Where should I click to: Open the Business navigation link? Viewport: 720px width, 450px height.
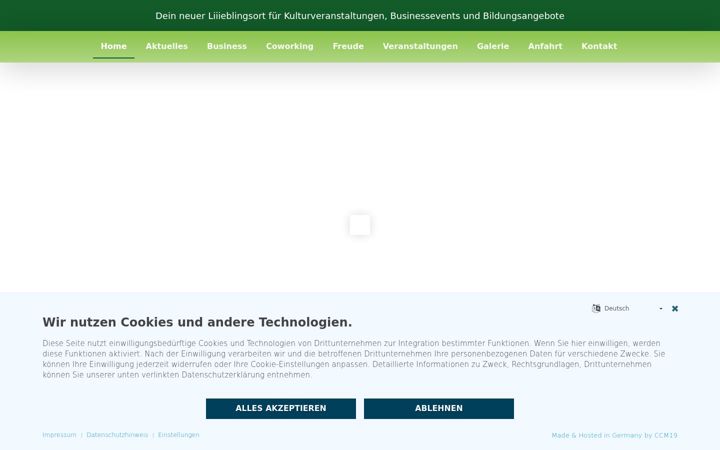pos(227,46)
